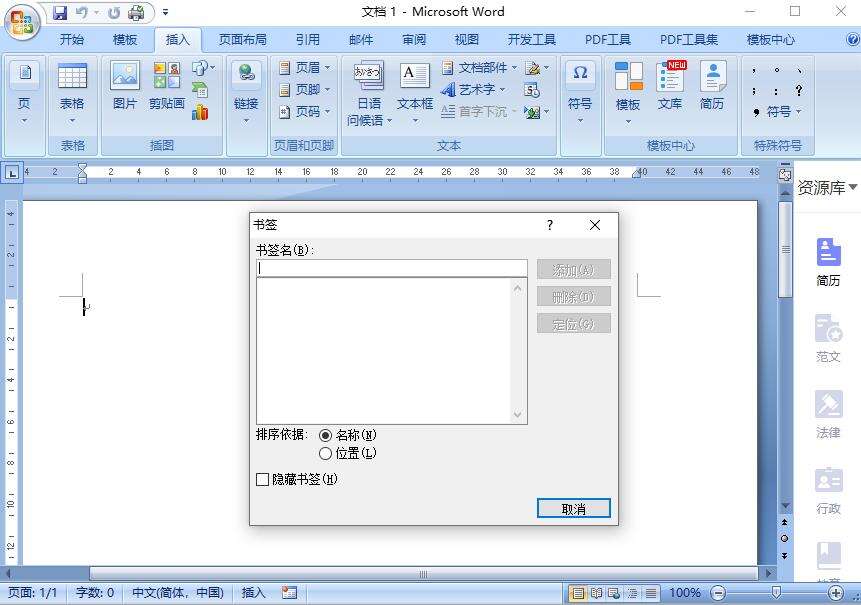Open the 符号 omega symbol tool
The height and width of the screenshot is (605, 861).
click(580, 93)
